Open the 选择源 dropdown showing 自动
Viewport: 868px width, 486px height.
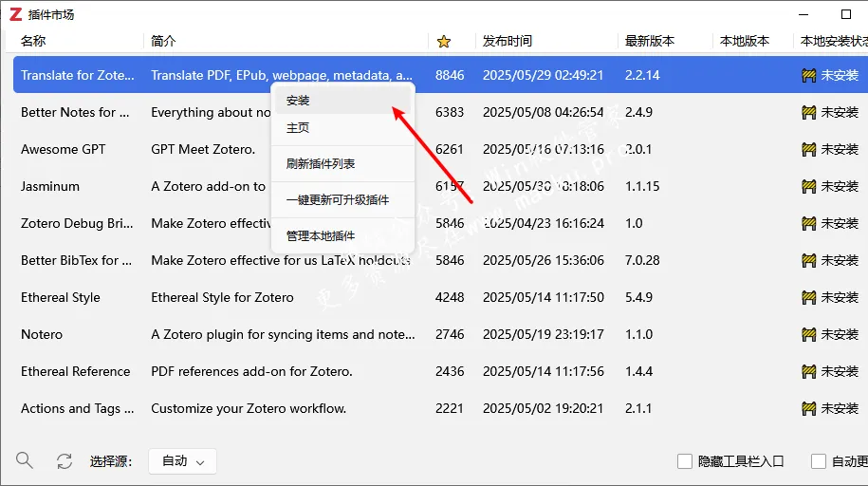click(182, 461)
